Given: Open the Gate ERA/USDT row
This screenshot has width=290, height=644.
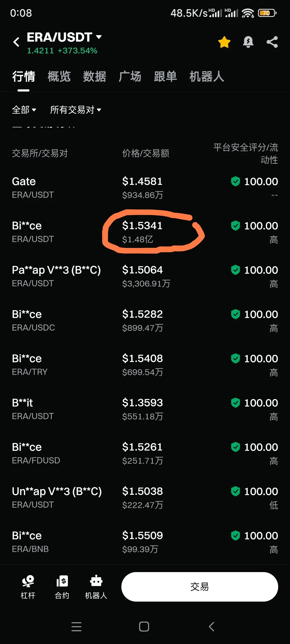Looking at the screenshot, I should click(145, 188).
